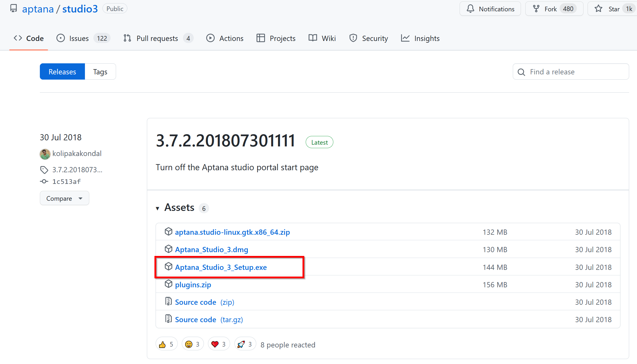
Task: Click the Latest badge
Action: pyautogui.click(x=319, y=142)
